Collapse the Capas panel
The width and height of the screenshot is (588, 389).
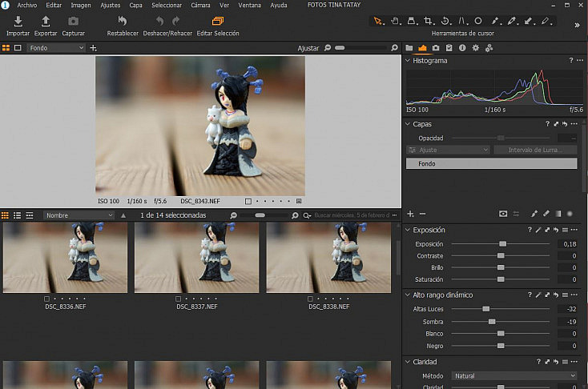pyautogui.click(x=408, y=124)
